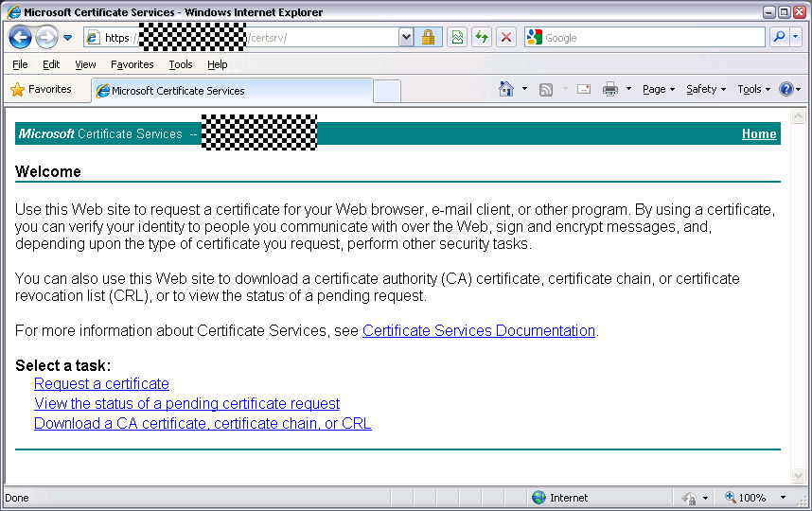Click the 100% zoom level button
This screenshot has height=511, width=812.
[x=746, y=498]
